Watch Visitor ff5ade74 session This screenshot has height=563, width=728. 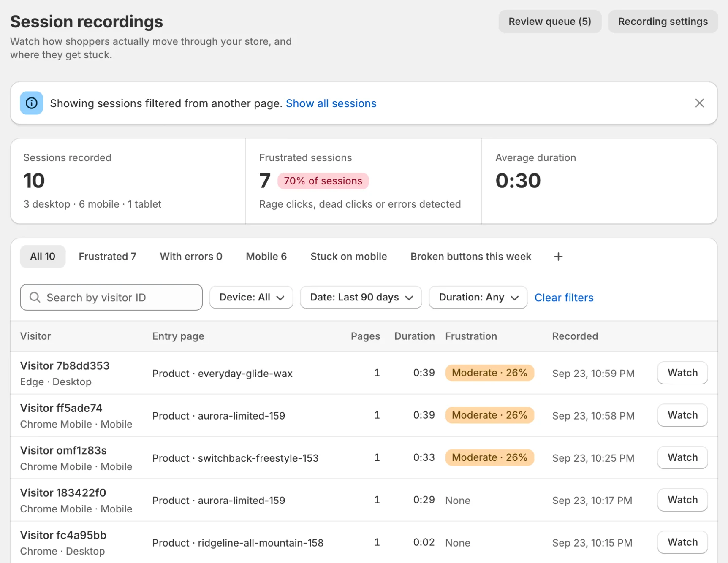(x=682, y=415)
